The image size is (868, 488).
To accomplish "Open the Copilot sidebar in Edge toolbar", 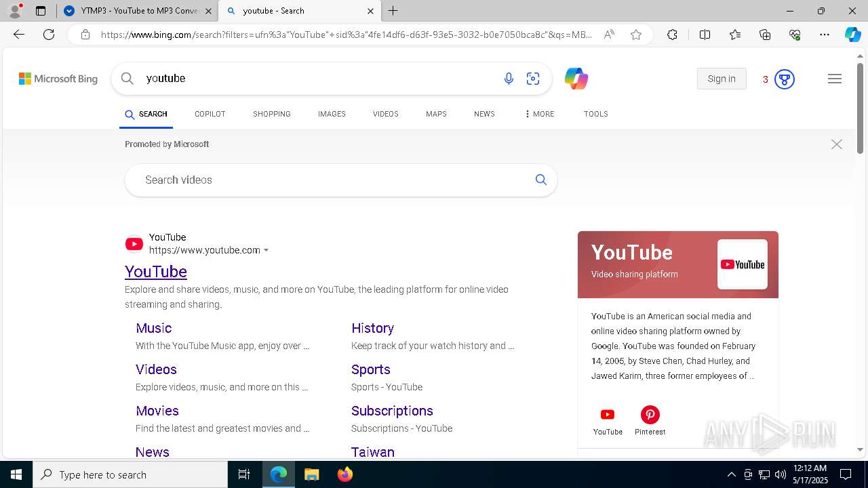I will (x=852, y=35).
